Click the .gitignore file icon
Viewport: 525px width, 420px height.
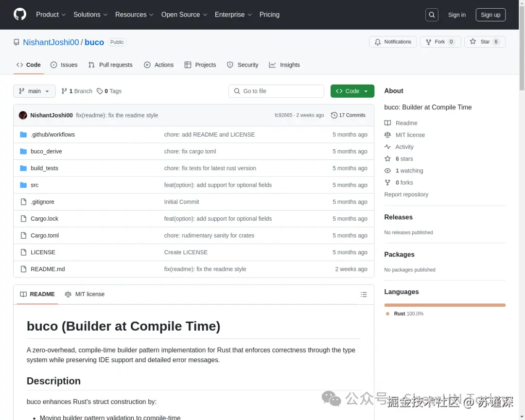(x=23, y=202)
